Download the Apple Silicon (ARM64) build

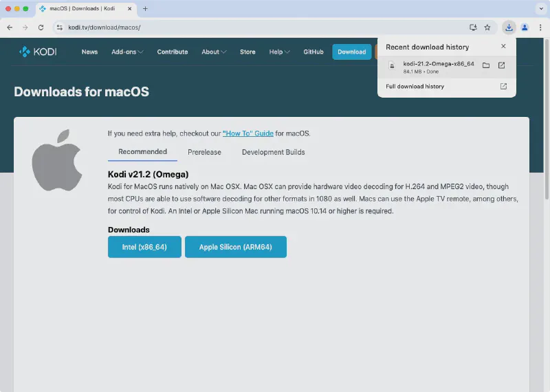click(x=235, y=247)
